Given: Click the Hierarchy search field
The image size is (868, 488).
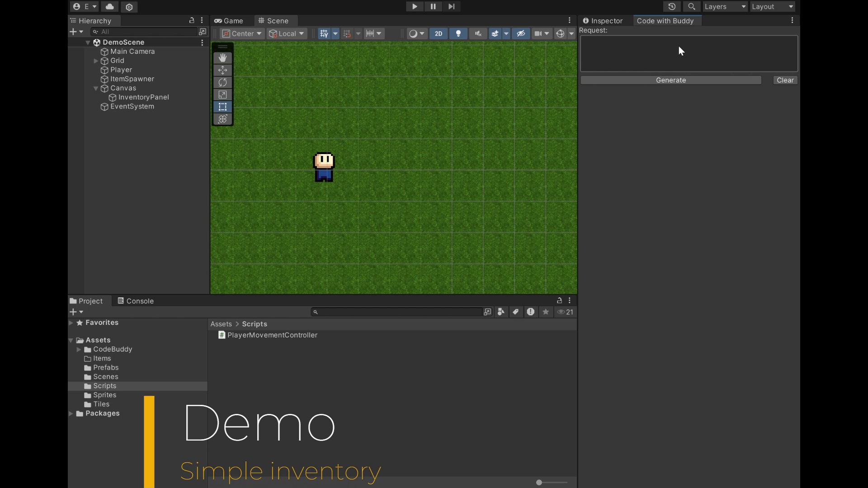Looking at the screenshot, I should tap(144, 32).
